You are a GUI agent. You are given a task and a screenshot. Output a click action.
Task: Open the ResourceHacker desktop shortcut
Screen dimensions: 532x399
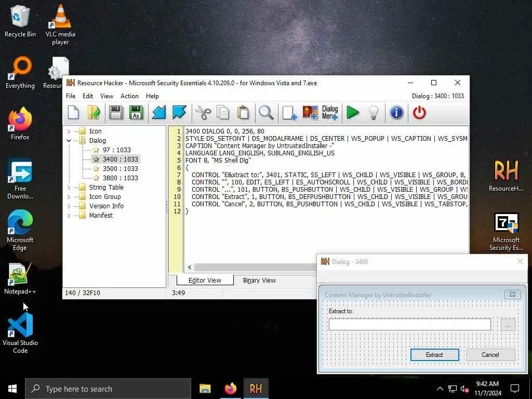506,176
